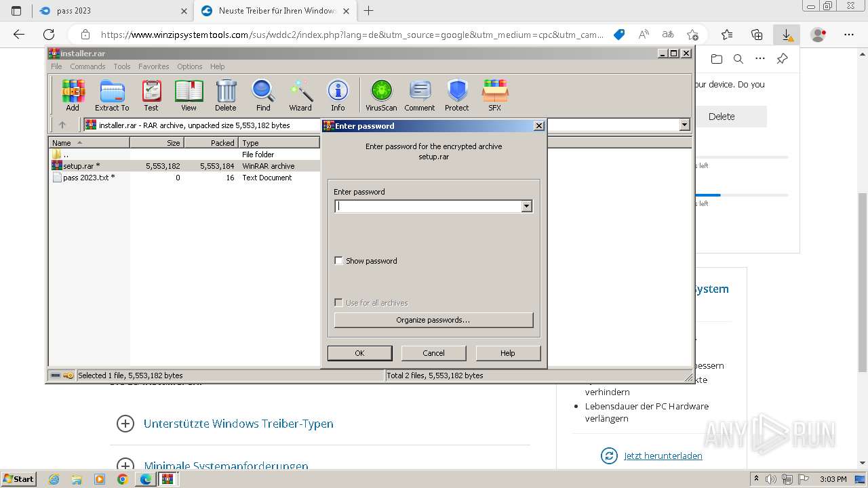
Task: Click Delete button in downloads panel
Action: [722, 117]
